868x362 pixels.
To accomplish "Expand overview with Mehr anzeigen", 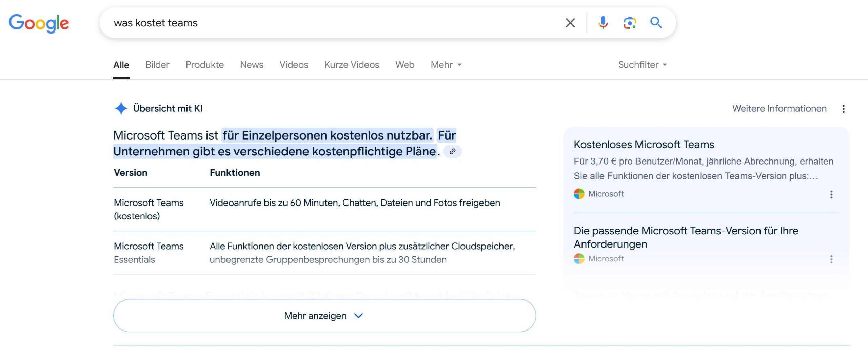I will point(324,315).
